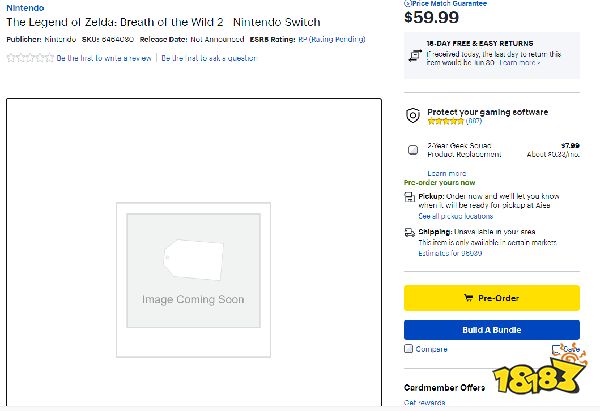Check the 2-Year Geek Squad Replacement box

[x=412, y=150]
